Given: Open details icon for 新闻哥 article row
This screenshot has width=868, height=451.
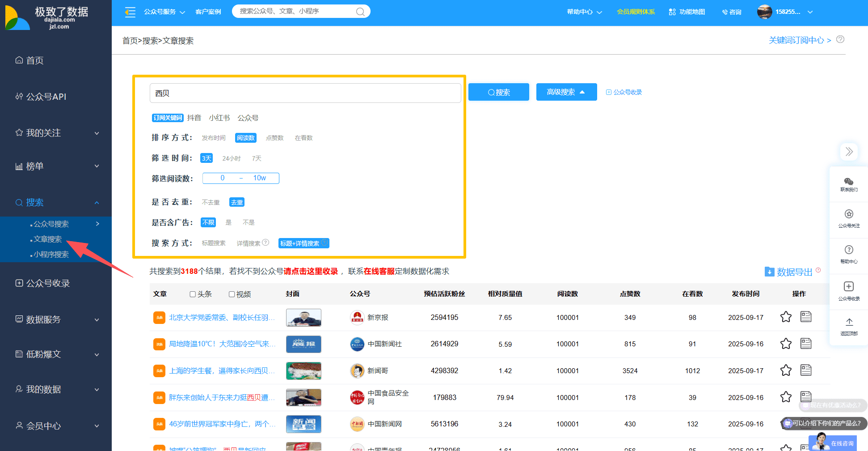Looking at the screenshot, I should [x=806, y=370].
